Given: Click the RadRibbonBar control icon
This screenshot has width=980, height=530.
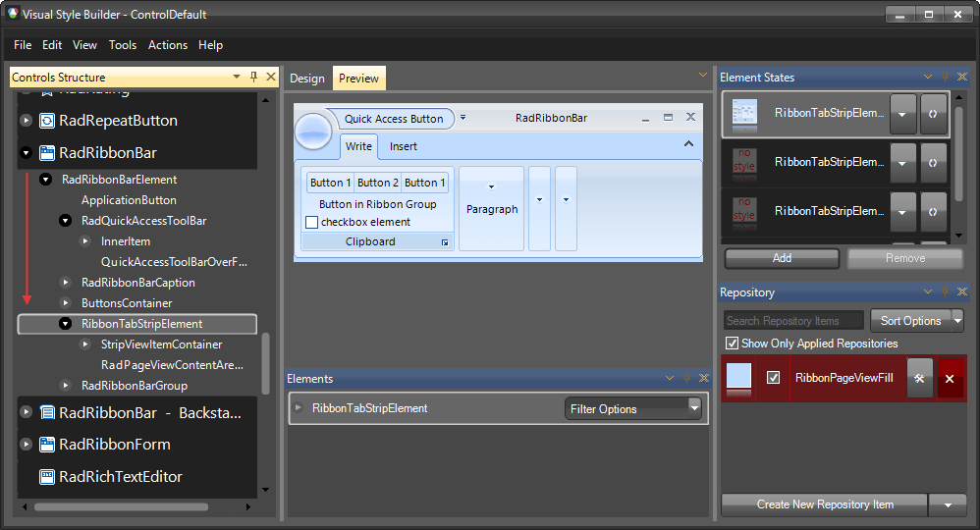Looking at the screenshot, I should click(x=47, y=152).
